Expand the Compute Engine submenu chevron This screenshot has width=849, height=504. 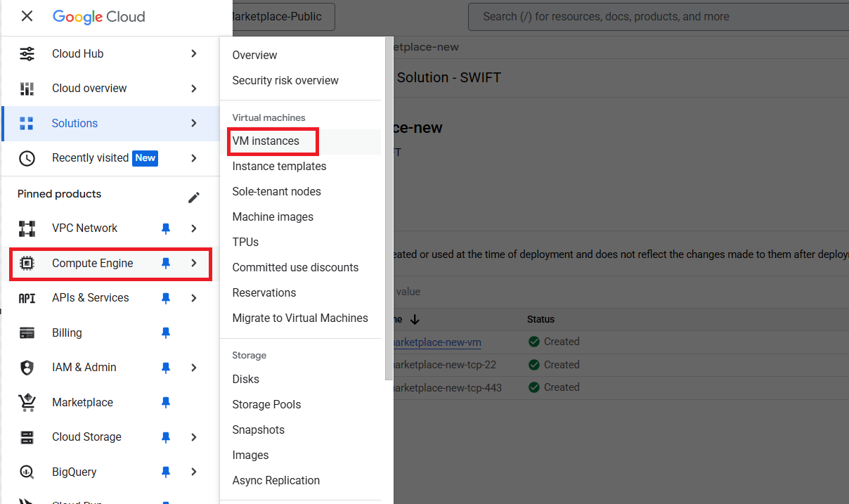pyautogui.click(x=194, y=263)
